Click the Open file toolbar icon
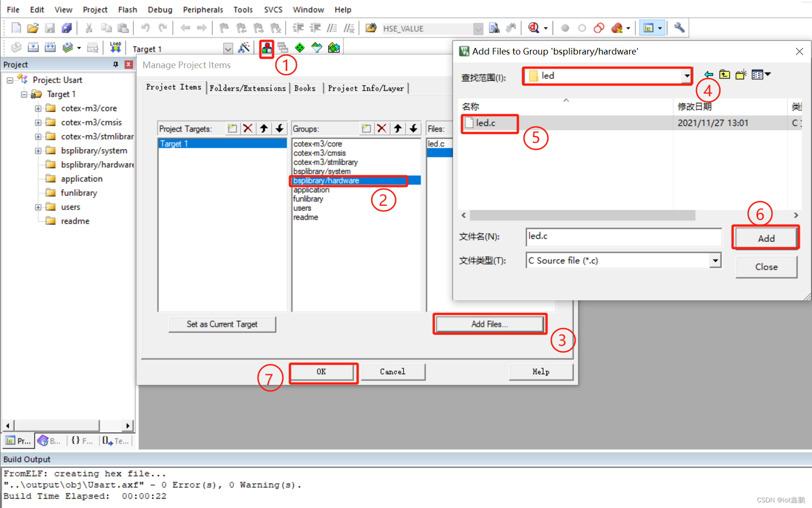This screenshot has width=812, height=508. coord(32,28)
